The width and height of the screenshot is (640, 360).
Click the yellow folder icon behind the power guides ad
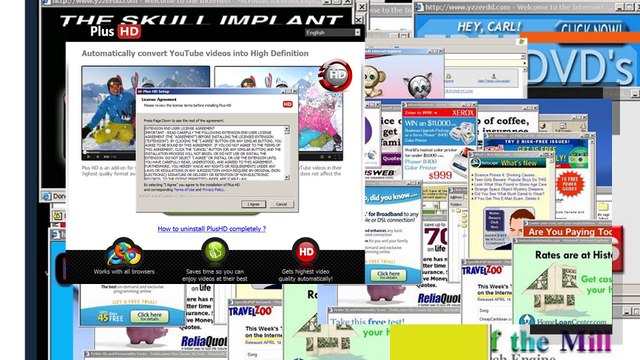coord(603,206)
